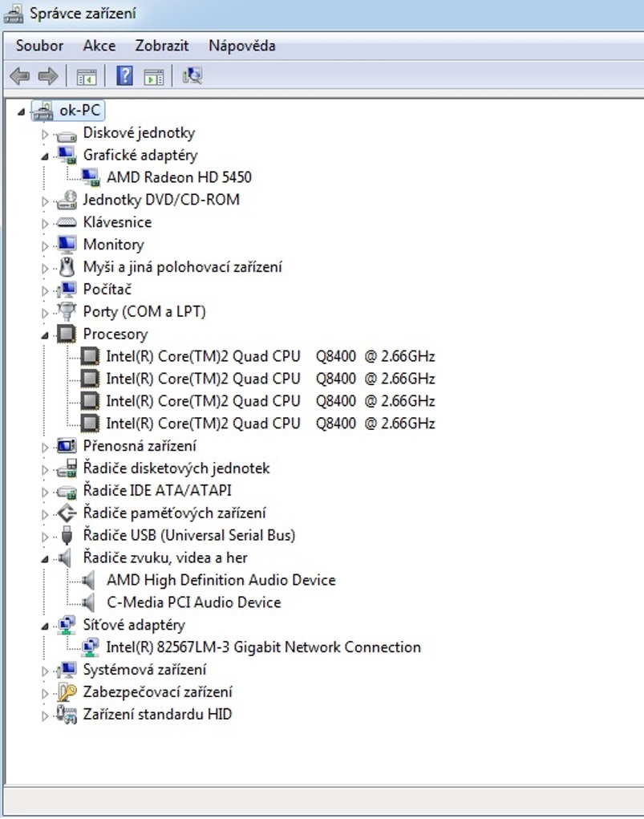Image resolution: width=644 pixels, height=819 pixels.
Task: Expand the Diskové jednotky node
Action: pos(45,133)
